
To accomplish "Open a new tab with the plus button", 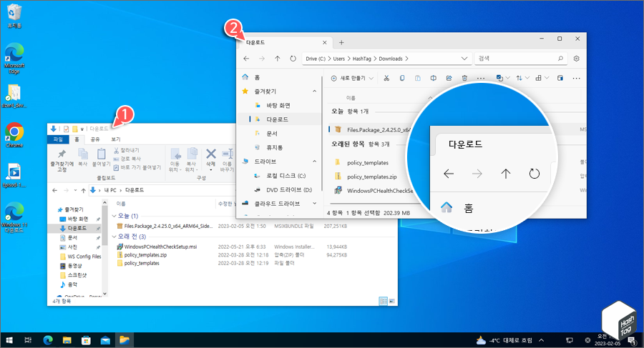I will pos(341,42).
